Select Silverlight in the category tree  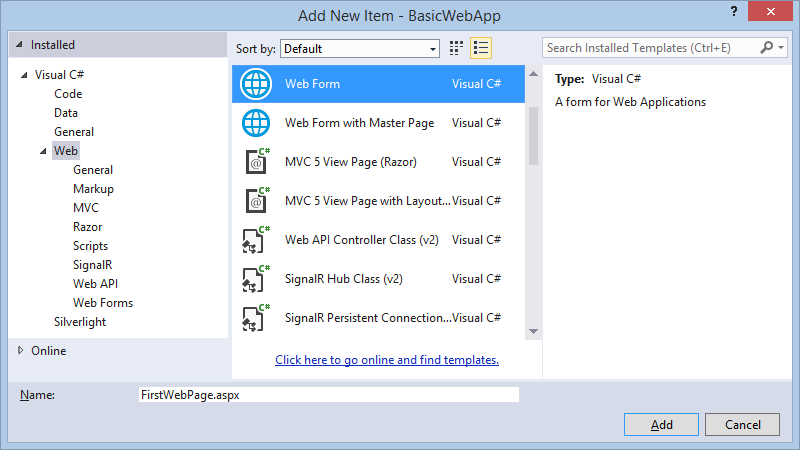80,322
